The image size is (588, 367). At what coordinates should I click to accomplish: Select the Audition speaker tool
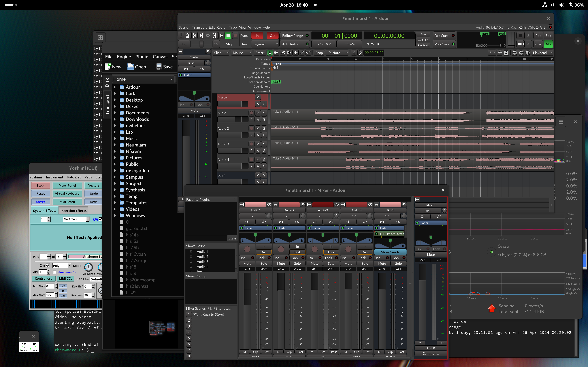[289, 53]
